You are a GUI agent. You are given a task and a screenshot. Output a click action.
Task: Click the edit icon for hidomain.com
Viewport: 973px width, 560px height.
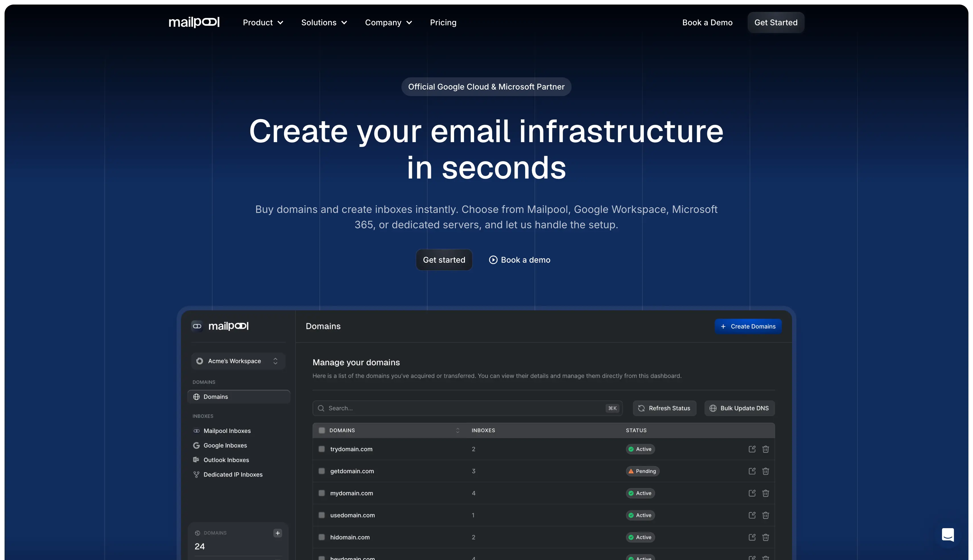(x=752, y=537)
